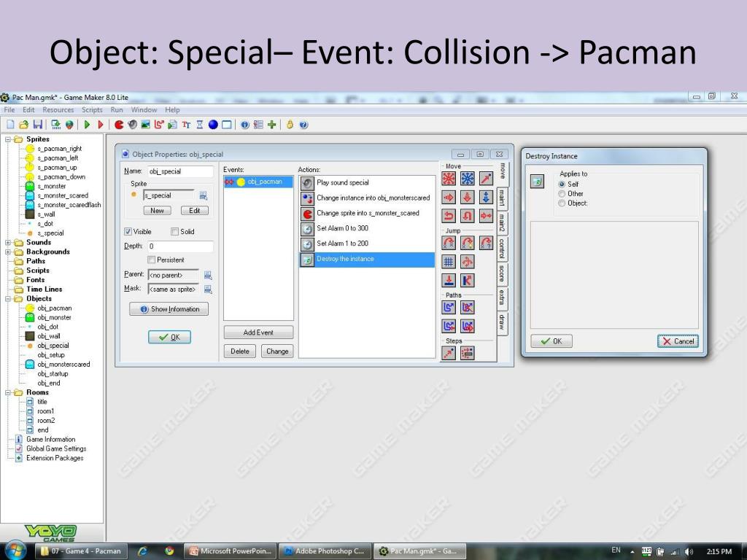Open Extension Packages via green plus icon
747x560 pixels.
[x=272, y=125]
